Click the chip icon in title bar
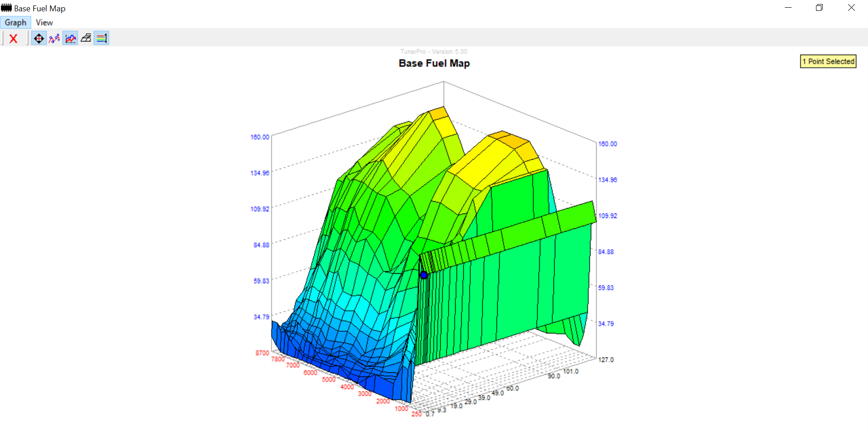Viewport: 868px width, 432px height. (x=6, y=8)
